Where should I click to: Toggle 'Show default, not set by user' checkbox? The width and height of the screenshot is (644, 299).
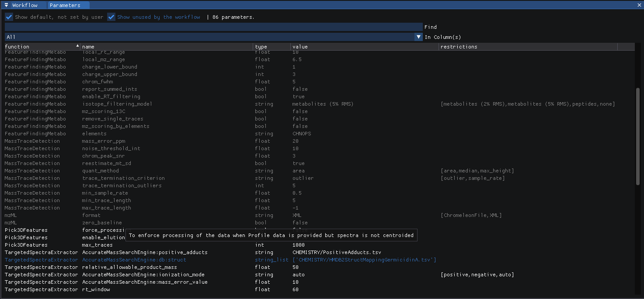point(9,17)
